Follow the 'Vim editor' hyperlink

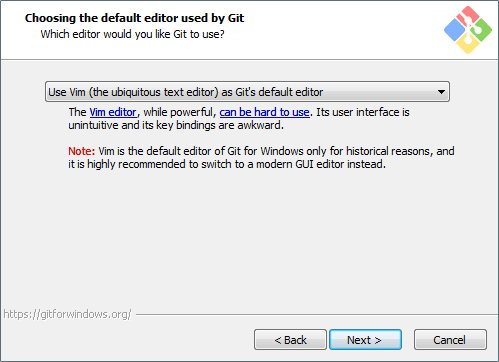[113, 112]
